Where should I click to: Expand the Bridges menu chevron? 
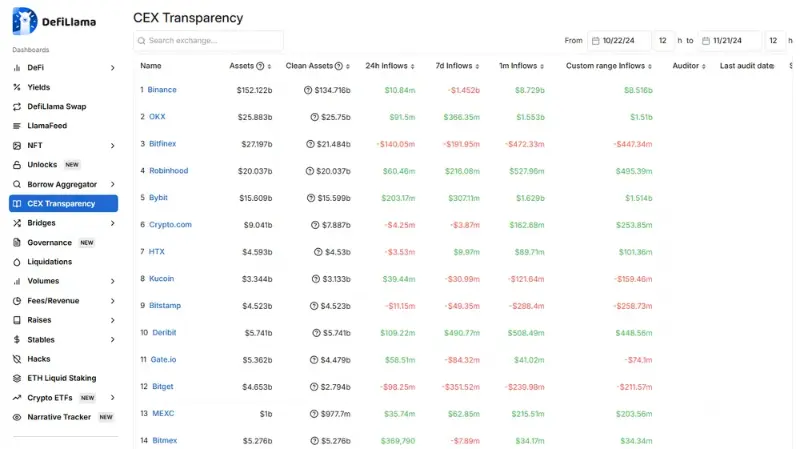pos(112,223)
